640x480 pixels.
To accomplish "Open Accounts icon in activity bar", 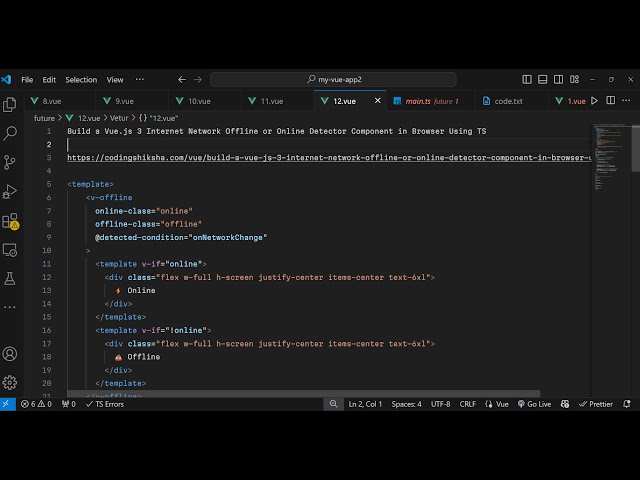I will coord(10,354).
